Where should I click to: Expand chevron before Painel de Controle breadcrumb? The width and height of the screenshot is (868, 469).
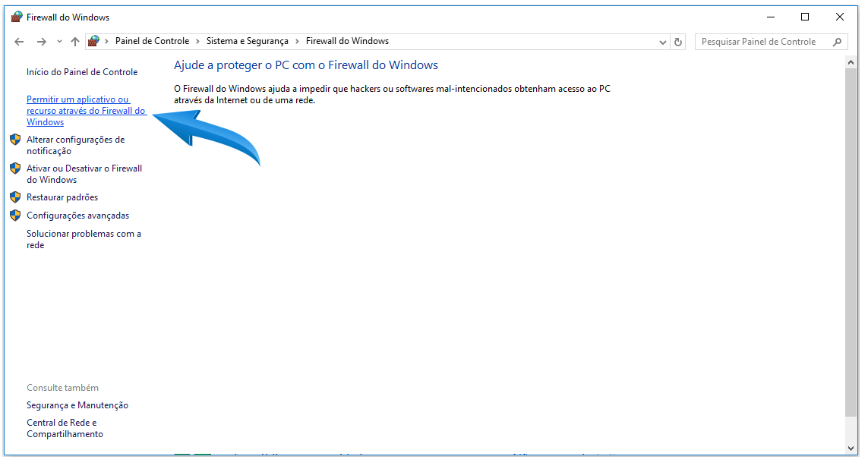[107, 42]
